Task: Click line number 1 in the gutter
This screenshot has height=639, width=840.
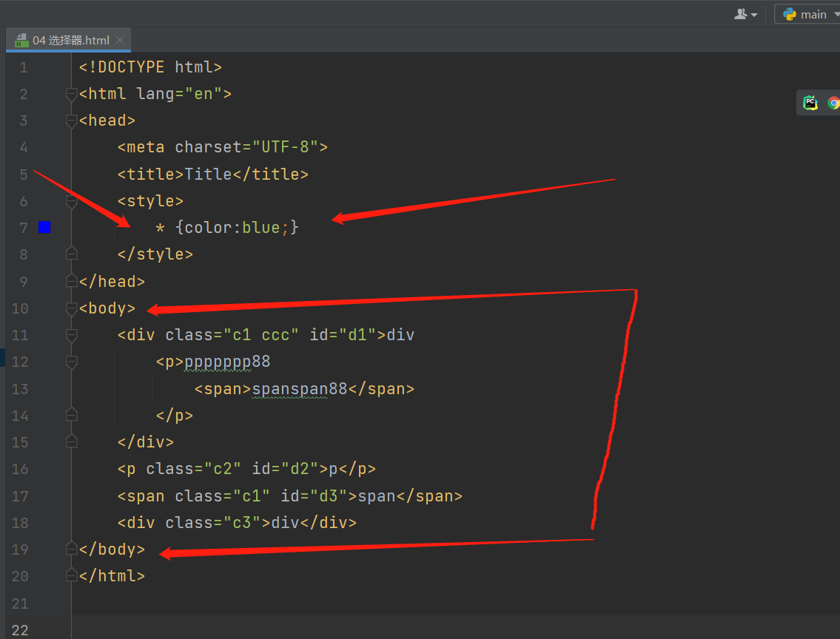Action: [24, 67]
